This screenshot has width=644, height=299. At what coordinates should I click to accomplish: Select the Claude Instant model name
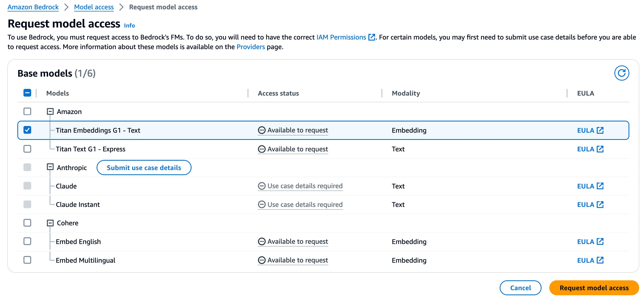[x=78, y=205]
